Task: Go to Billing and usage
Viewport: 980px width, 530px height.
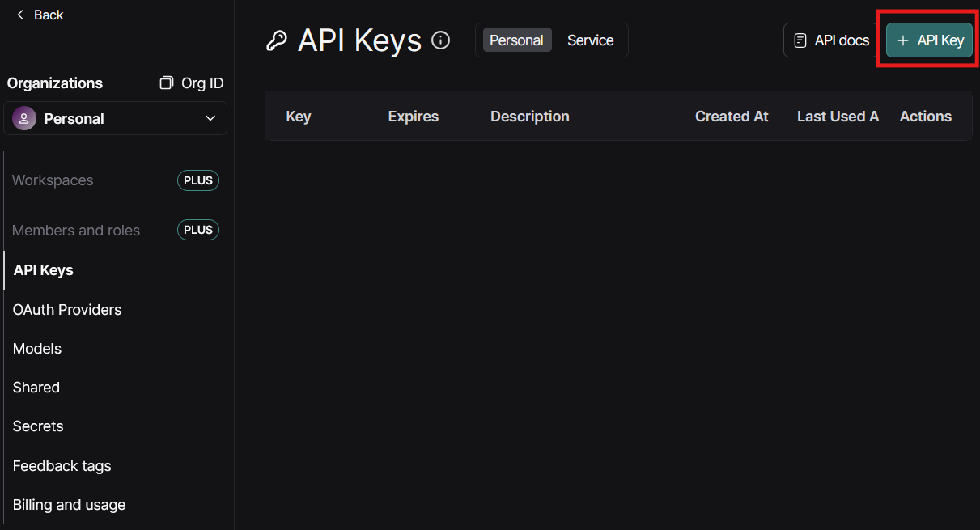Action: pyautogui.click(x=69, y=504)
